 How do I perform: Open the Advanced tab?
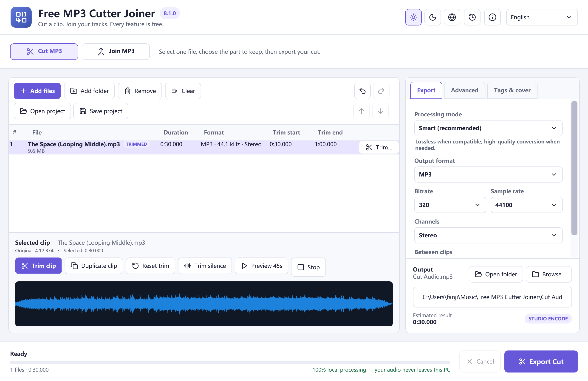coord(464,90)
